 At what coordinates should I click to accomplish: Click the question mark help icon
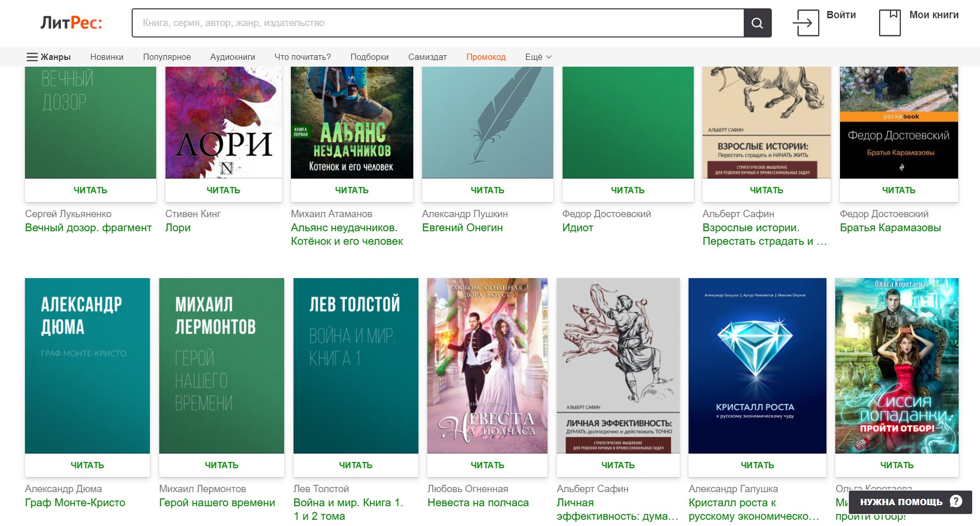[956, 501]
